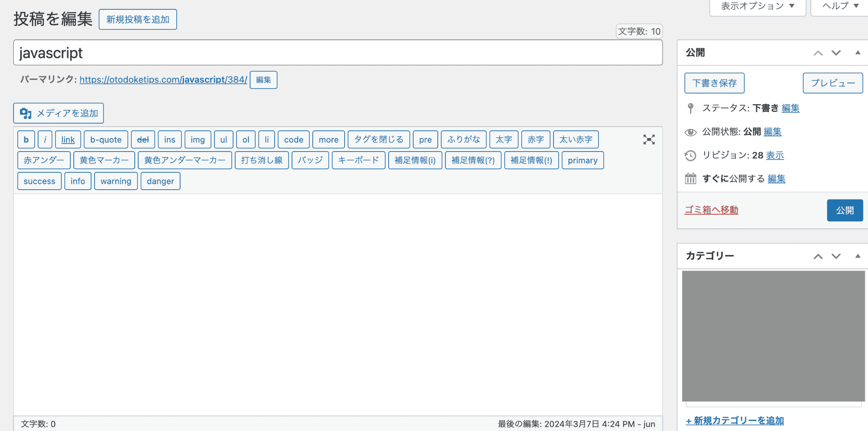Edit post status next to 下書き

[790, 108]
